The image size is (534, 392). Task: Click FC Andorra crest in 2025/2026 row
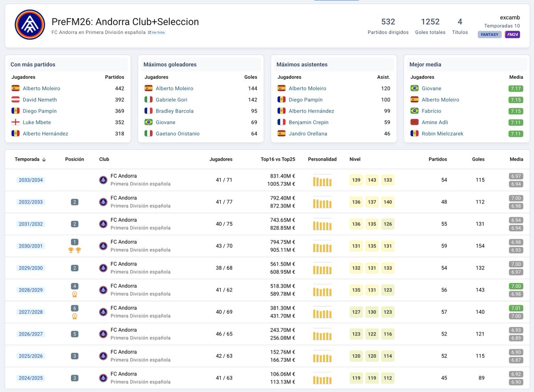click(x=103, y=356)
